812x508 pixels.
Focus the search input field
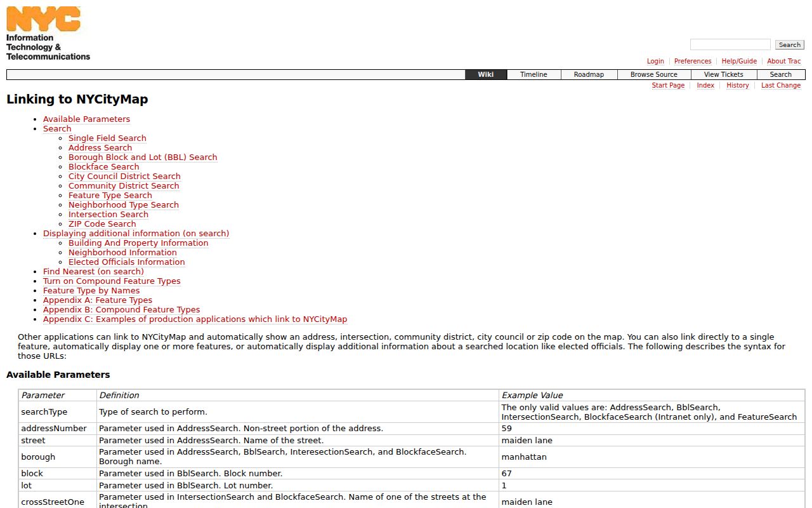730,44
